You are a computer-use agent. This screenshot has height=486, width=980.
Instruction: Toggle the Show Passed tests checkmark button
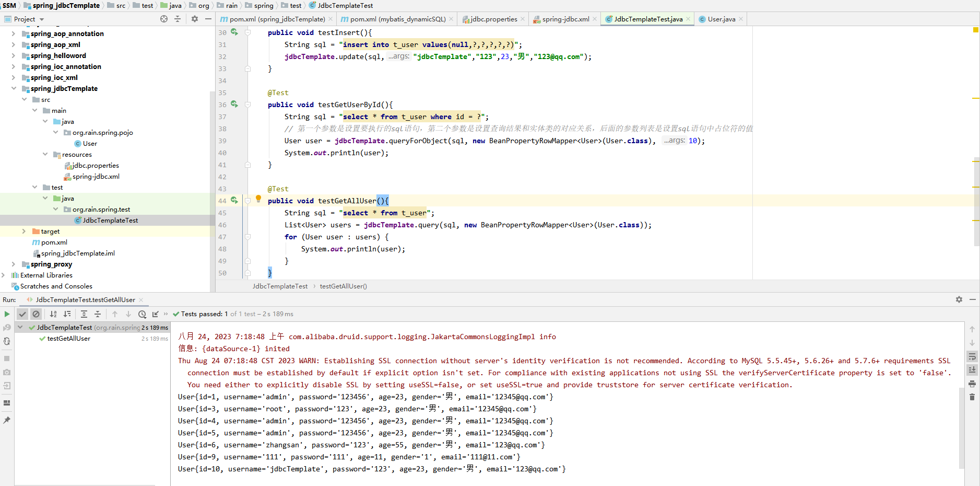[22, 314]
